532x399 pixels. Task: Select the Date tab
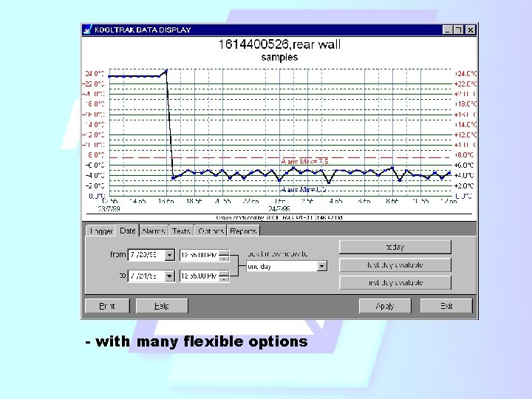[128, 231]
